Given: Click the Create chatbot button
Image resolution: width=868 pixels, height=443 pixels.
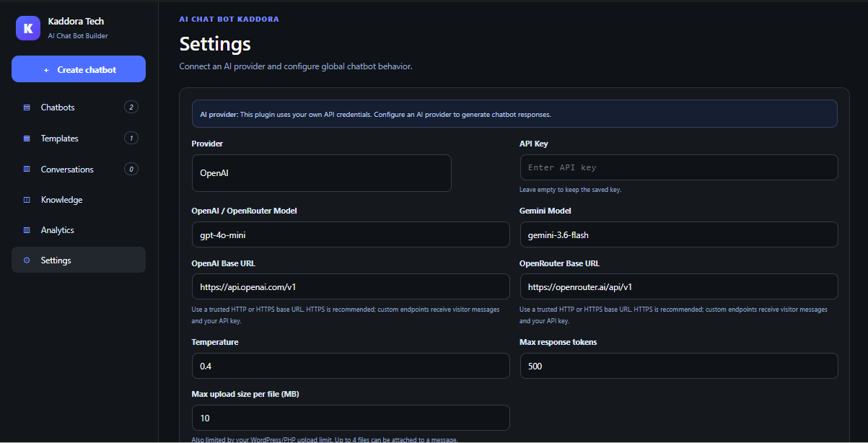Looking at the screenshot, I should (x=79, y=69).
